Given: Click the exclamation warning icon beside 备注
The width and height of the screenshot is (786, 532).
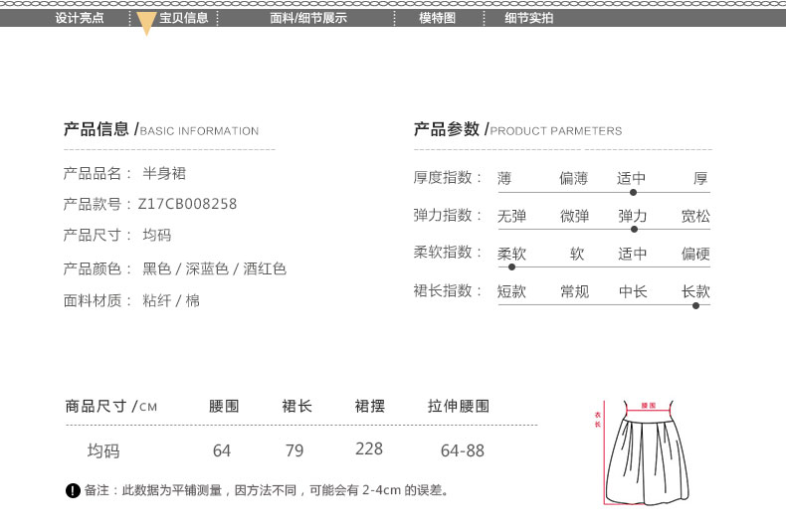Looking at the screenshot, I should (73, 490).
